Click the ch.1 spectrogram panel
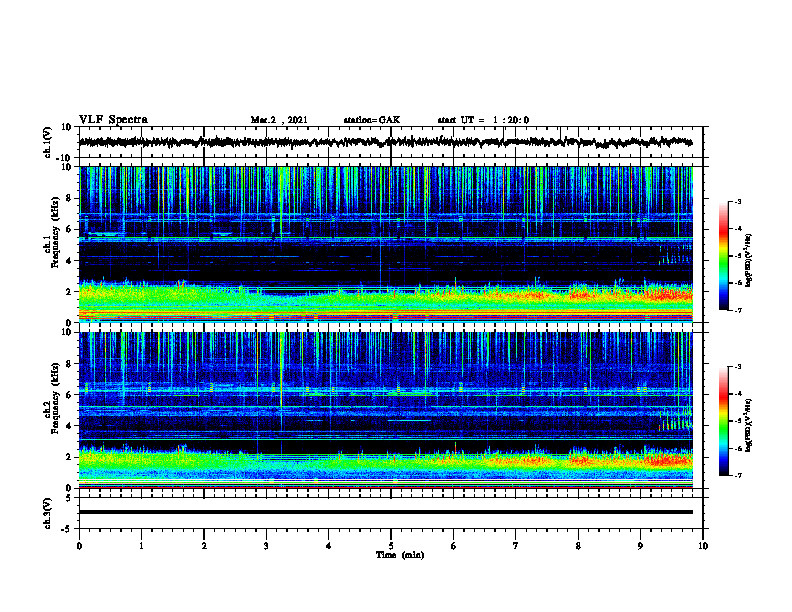Screen dimensions: 792x612 pos(385,244)
